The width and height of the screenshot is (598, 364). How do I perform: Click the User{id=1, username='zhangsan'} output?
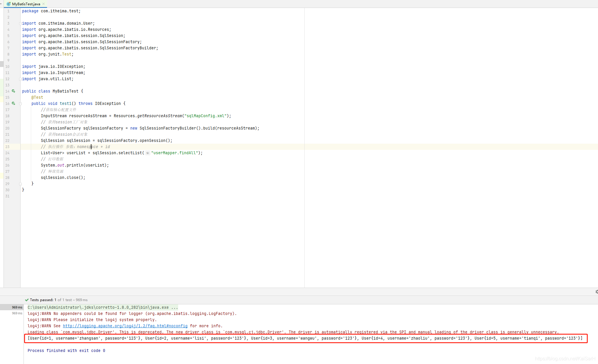pyautogui.click(x=85, y=338)
